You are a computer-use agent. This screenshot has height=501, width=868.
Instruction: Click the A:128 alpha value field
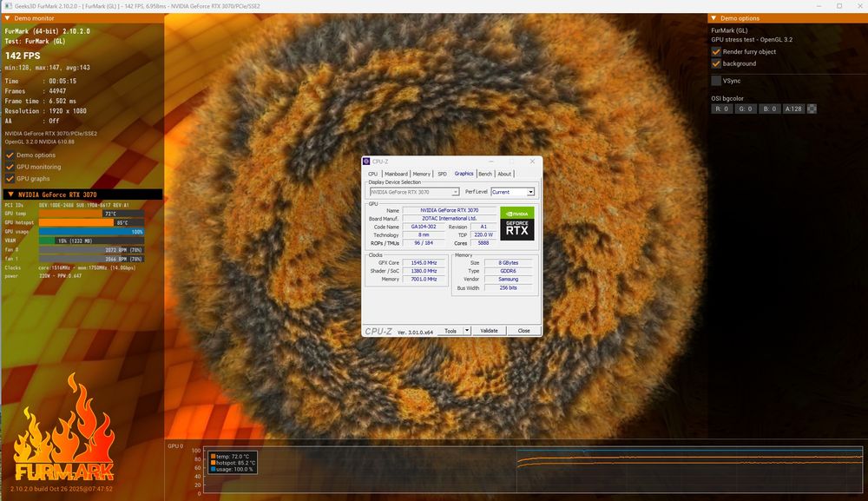pyautogui.click(x=793, y=109)
